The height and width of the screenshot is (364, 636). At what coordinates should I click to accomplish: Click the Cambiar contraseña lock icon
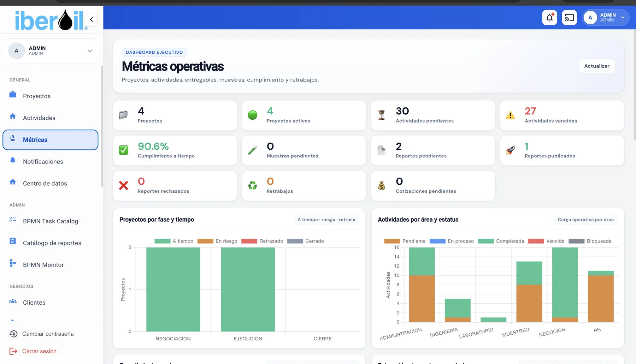[13, 334]
